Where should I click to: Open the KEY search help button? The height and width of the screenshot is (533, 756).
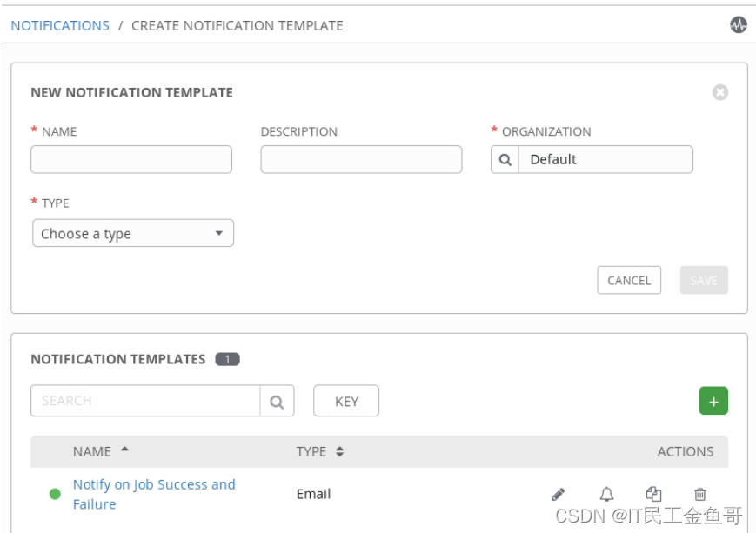[x=346, y=401]
